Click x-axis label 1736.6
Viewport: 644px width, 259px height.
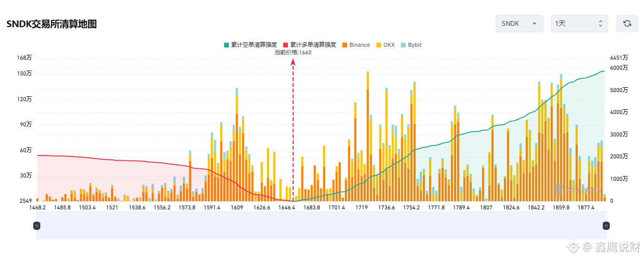[387, 207]
